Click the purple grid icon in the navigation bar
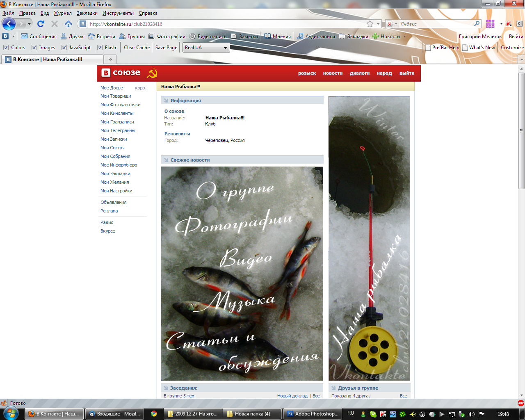The width and height of the screenshot is (525, 420). click(490, 24)
